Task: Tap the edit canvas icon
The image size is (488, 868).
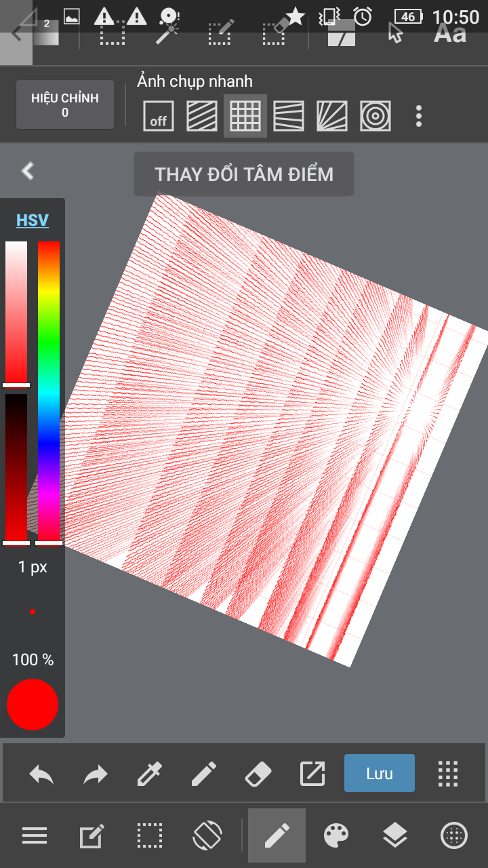Action: point(91,836)
